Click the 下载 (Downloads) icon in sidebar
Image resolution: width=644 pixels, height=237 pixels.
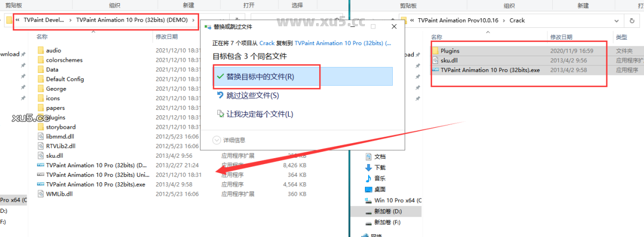coord(368,167)
